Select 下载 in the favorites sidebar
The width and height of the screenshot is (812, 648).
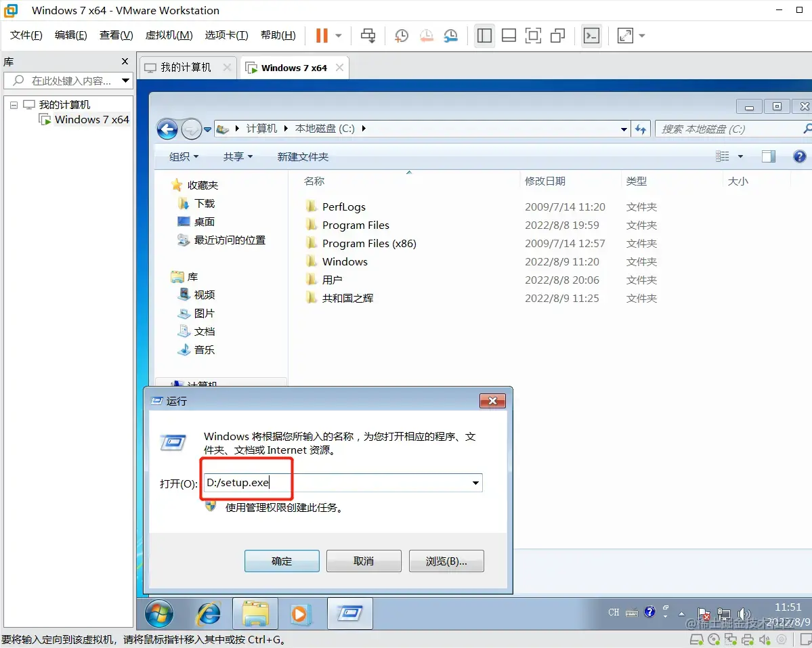click(x=196, y=203)
